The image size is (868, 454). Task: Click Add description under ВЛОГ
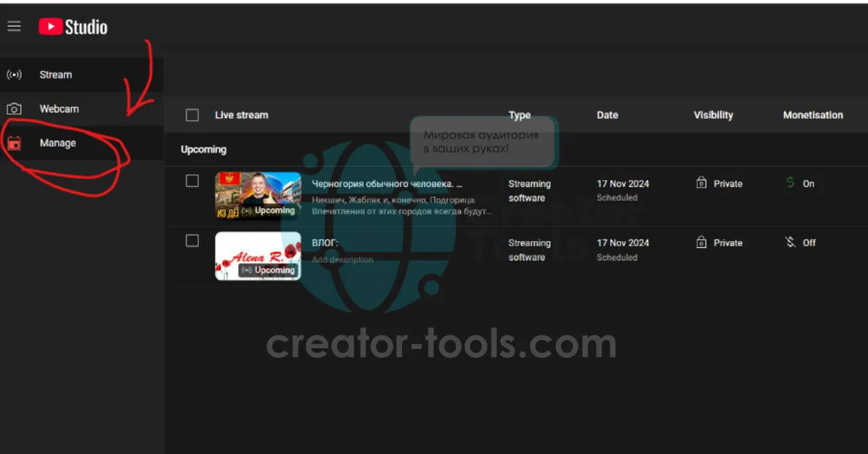coord(342,260)
